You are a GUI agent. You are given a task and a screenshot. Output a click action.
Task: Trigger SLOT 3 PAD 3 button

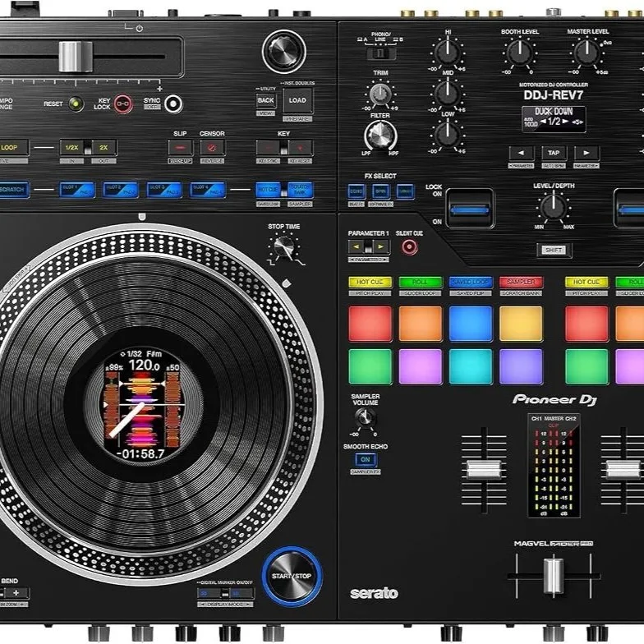(164, 191)
